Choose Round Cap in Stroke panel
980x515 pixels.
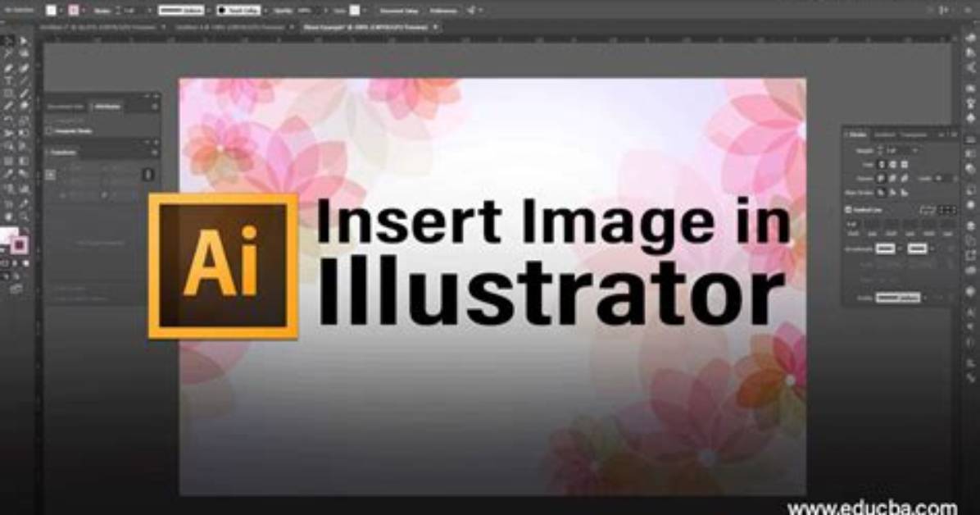click(892, 165)
